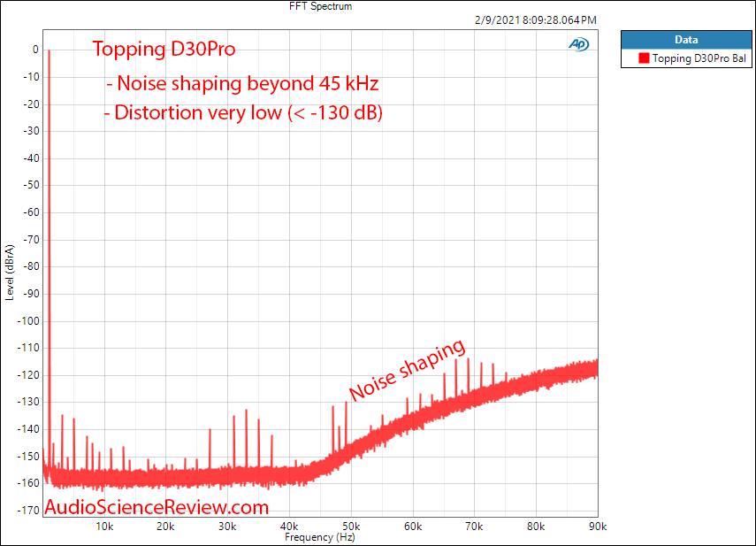
Task: Click the Topping D30Pro annotation title
Action: click(x=164, y=50)
